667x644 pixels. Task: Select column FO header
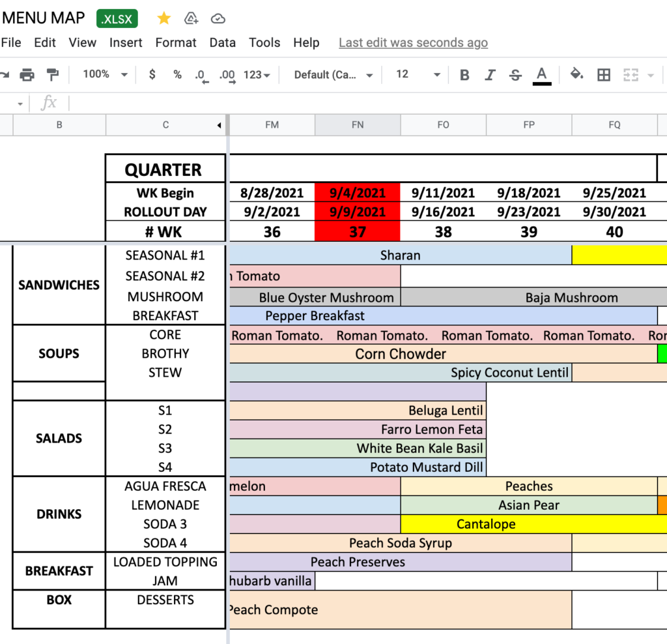[443, 124]
